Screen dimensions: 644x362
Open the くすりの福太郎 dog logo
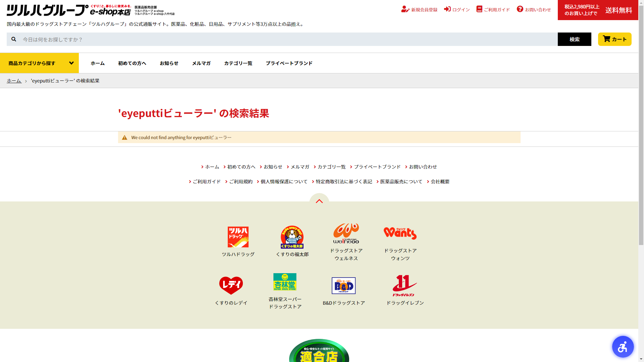[x=292, y=237]
